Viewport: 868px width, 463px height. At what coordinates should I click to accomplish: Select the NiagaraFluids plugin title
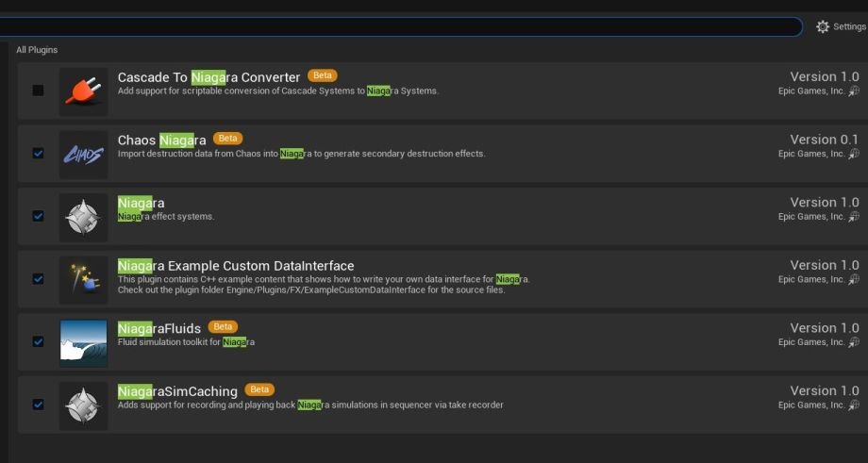click(x=159, y=329)
